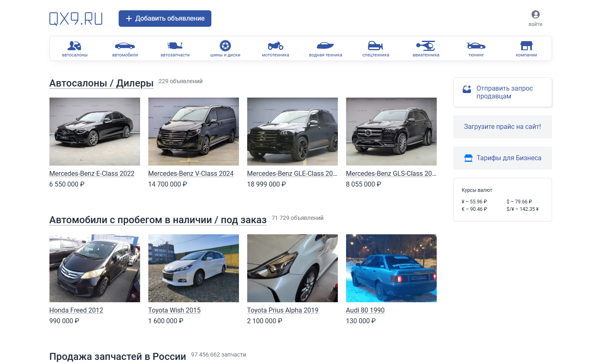Select the компании store icon
Viewport: 597px width, 364px height.
526,46
